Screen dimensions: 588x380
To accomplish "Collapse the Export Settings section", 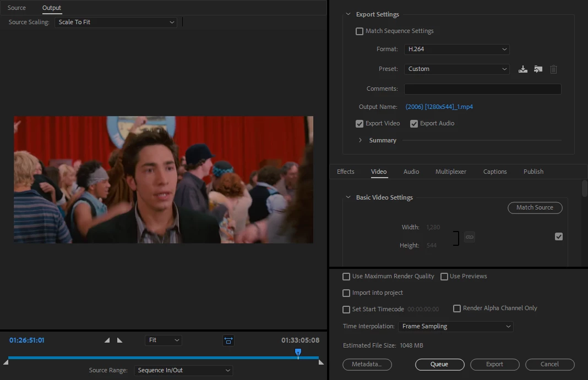I will click(348, 14).
